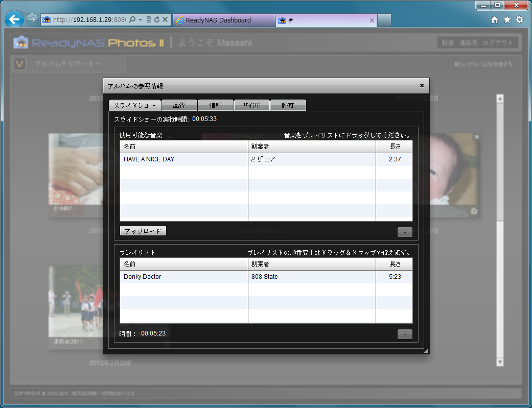Click the browser forward arrow button
This screenshot has width=532, height=408.
(32, 20)
